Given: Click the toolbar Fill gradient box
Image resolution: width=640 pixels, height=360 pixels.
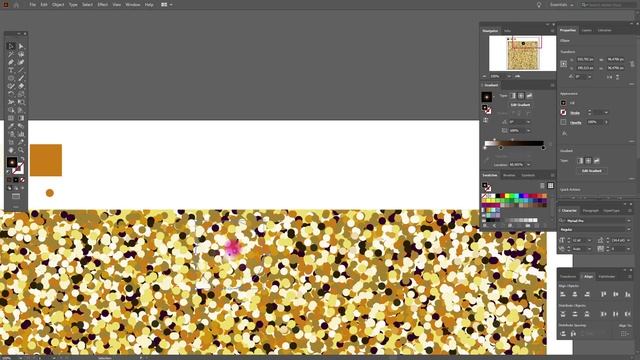Looking at the screenshot, I should (12, 162).
